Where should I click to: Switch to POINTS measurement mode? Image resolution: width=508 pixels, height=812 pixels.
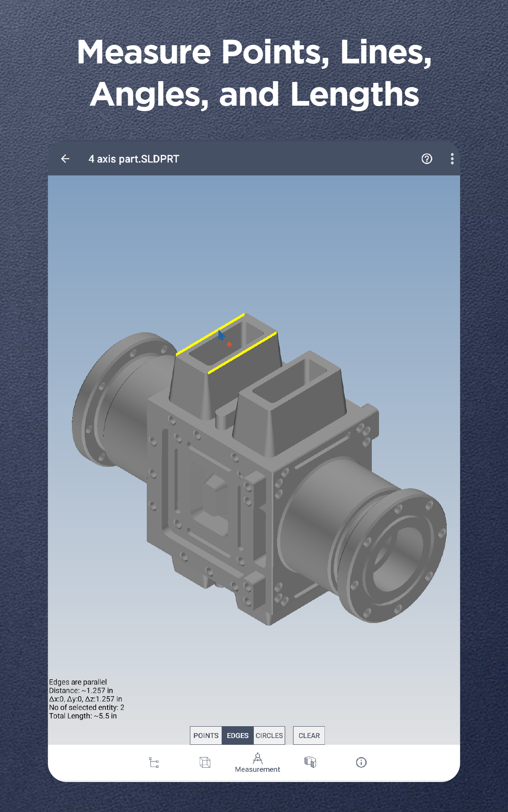[206, 735]
